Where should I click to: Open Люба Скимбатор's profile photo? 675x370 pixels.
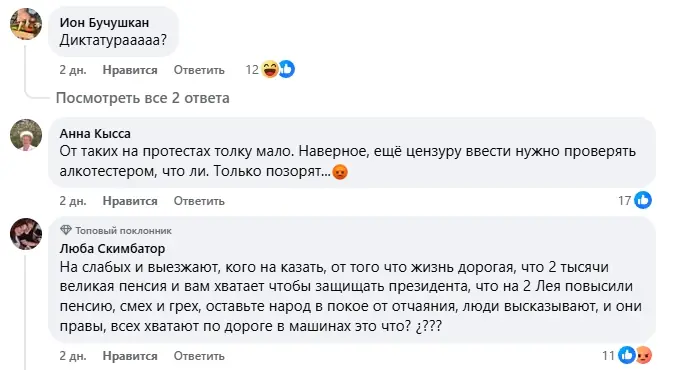[x=26, y=234]
